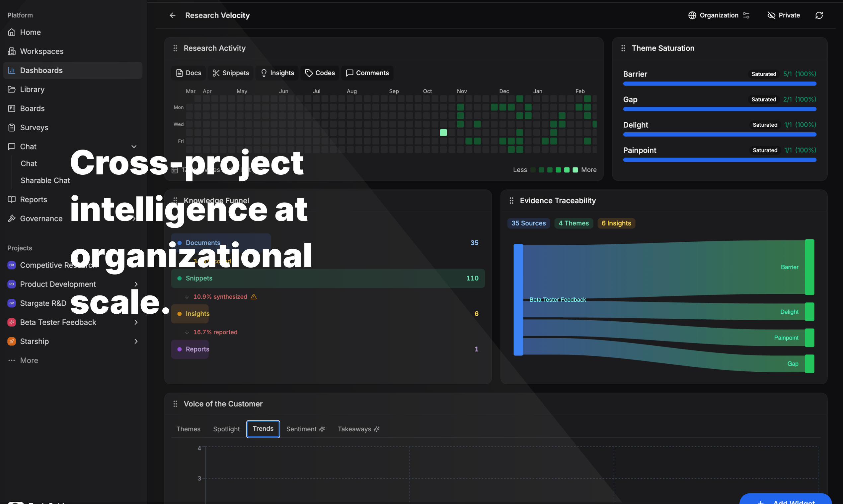Expand Beta Tester Feedback project
This screenshot has width=843, height=504.
[x=136, y=322]
